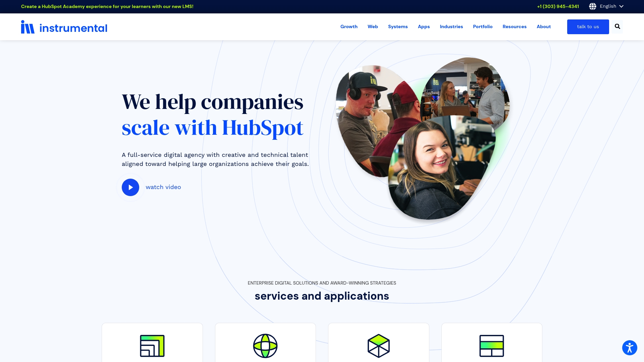Viewport: 644px width, 362px height.
Task: Select the Growth menu item
Action: 349,26
